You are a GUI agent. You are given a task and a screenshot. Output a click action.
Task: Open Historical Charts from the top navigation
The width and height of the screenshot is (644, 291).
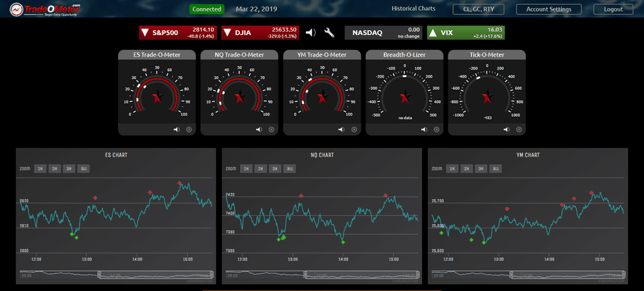[x=413, y=9]
